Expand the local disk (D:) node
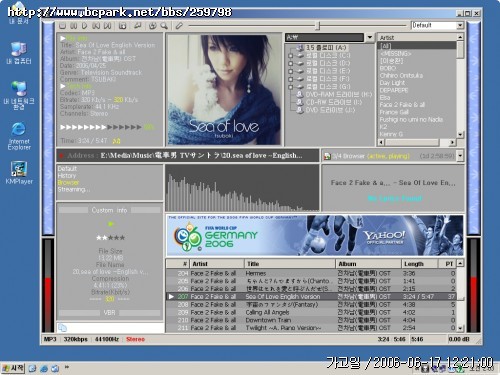This screenshot has width=500, height=375. point(290,63)
